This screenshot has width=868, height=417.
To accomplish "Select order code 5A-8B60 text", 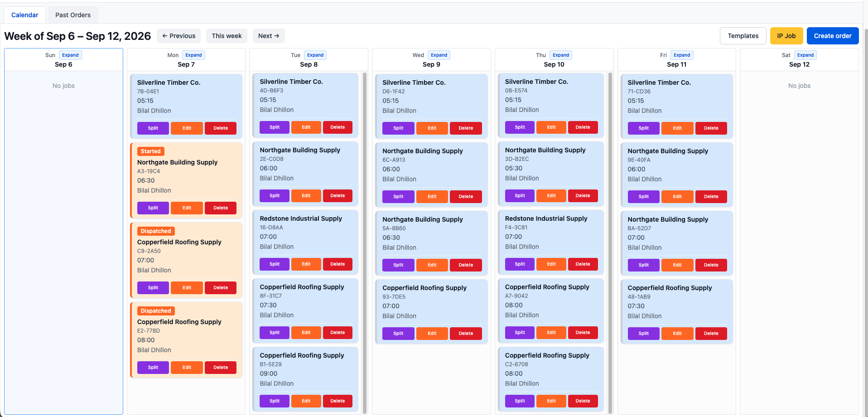I will 394,228.
